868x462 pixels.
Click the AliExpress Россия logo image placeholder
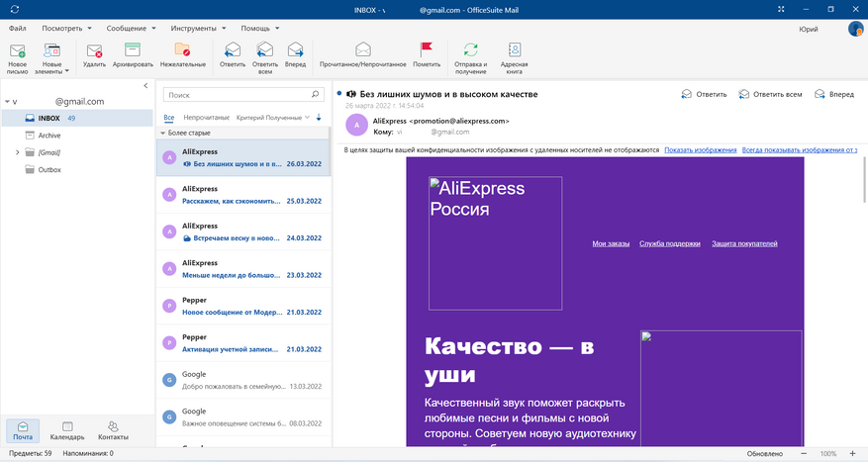coord(496,243)
